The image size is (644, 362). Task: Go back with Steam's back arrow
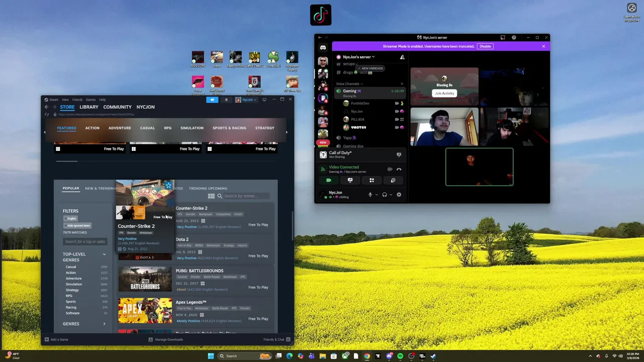(46, 107)
